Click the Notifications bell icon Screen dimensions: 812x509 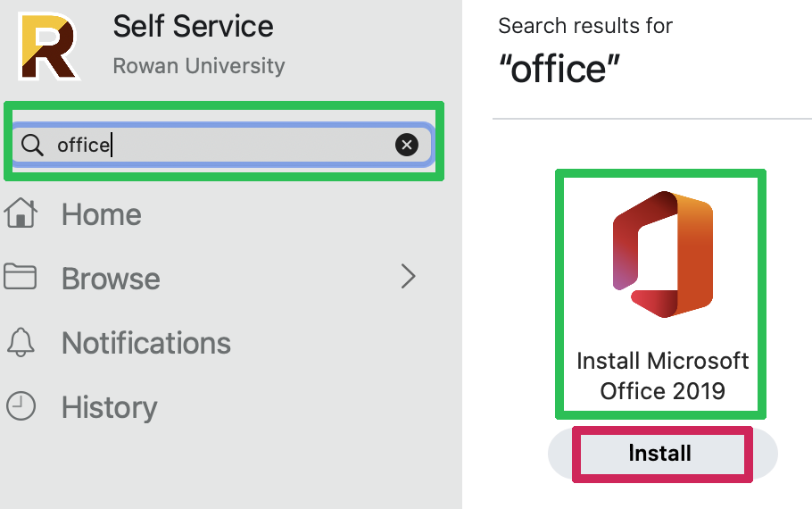(21, 342)
